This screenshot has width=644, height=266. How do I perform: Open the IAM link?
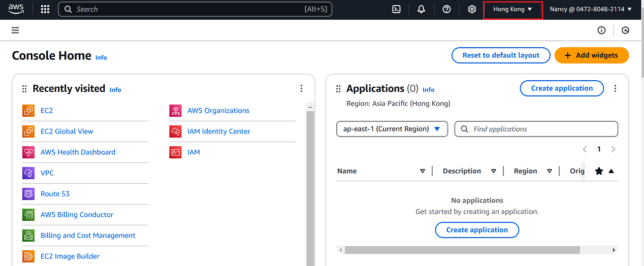194,152
